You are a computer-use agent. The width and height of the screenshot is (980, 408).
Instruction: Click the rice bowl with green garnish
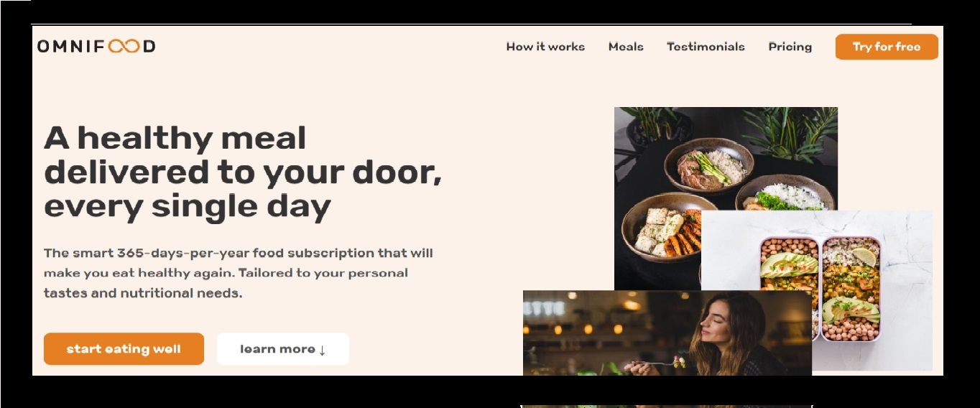[x=785, y=194]
